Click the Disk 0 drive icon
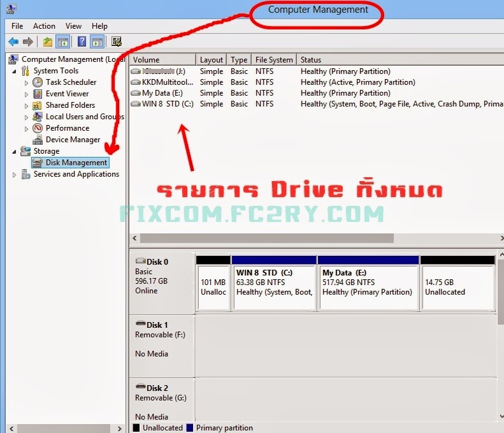504x433 pixels. (140, 261)
